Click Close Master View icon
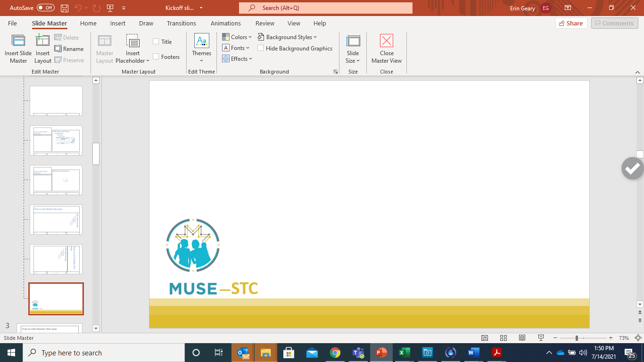 coord(386,41)
